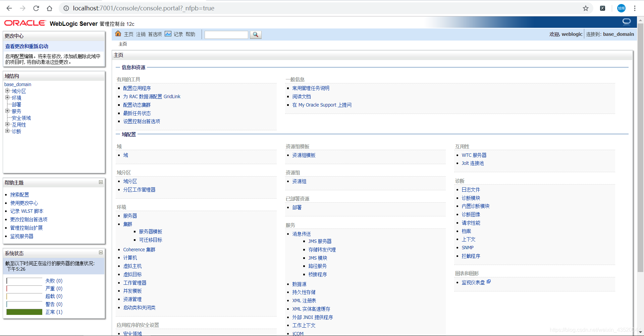
Task: Open 帮助 in toolbar
Action: 190,34
